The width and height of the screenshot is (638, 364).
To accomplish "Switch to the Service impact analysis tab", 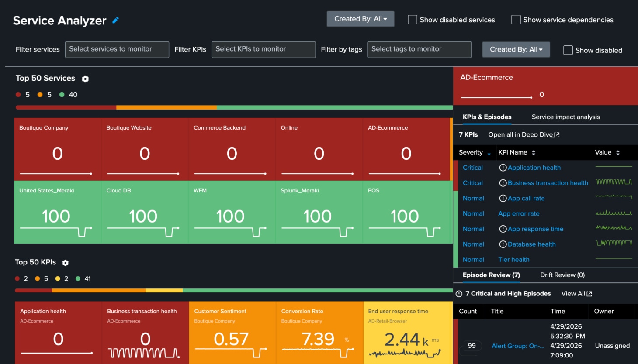I will coord(566,117).
